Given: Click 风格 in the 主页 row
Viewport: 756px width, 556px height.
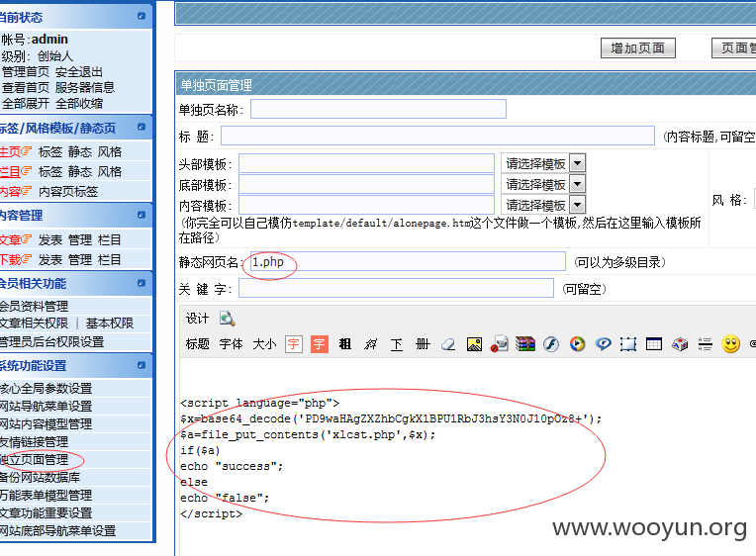Looking at the screenshot, I should click(x=110, y=152).
